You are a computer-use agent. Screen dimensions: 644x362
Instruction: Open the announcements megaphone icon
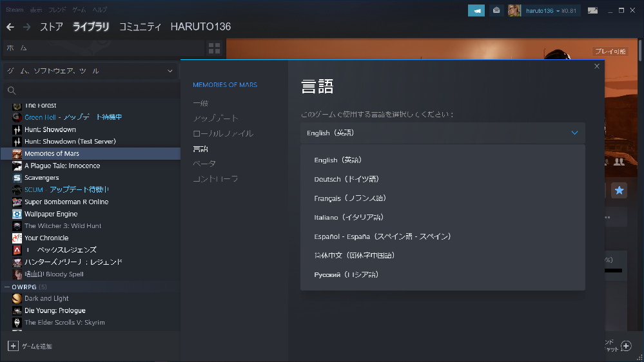[476, 11]
